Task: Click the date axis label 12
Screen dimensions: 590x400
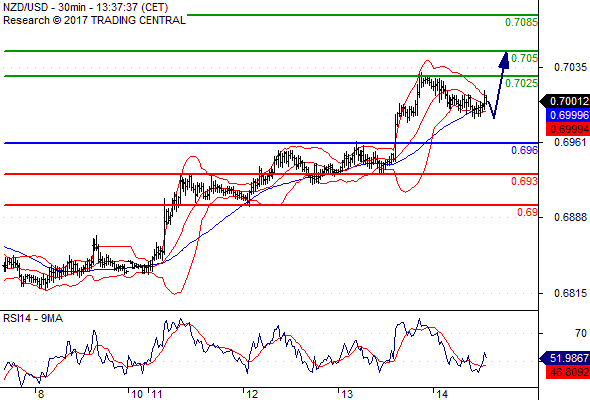Action: click(252, 394)
